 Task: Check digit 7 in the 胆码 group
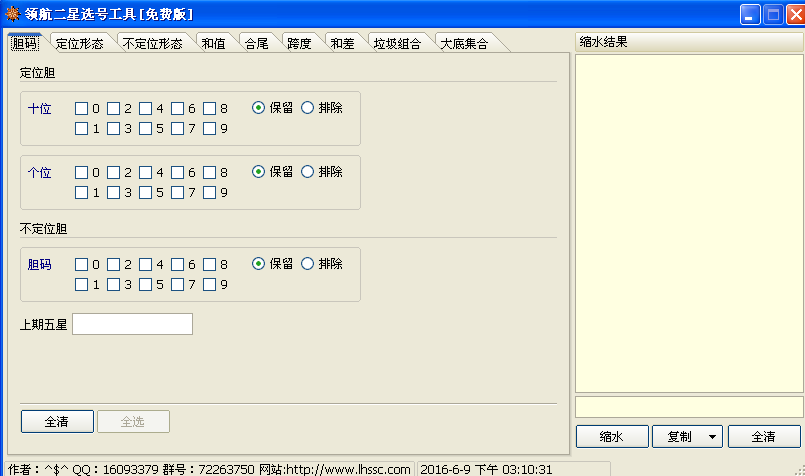[177, 284]
